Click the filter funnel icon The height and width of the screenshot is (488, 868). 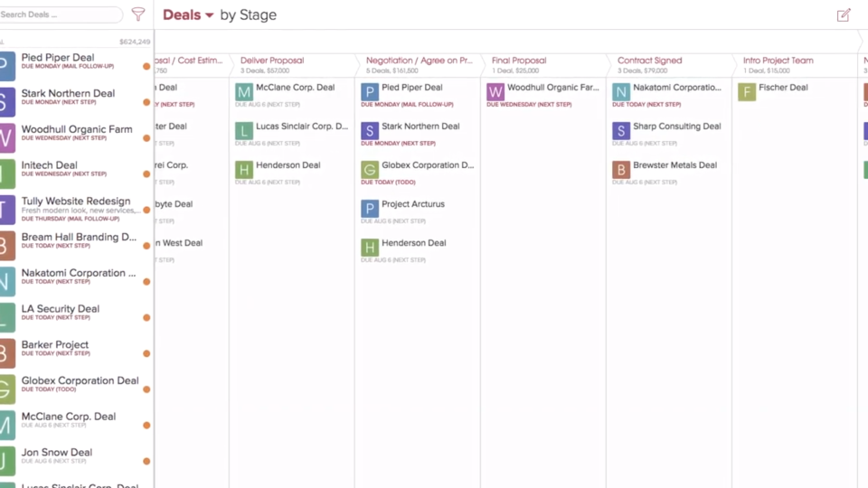[x=138, y=14]
